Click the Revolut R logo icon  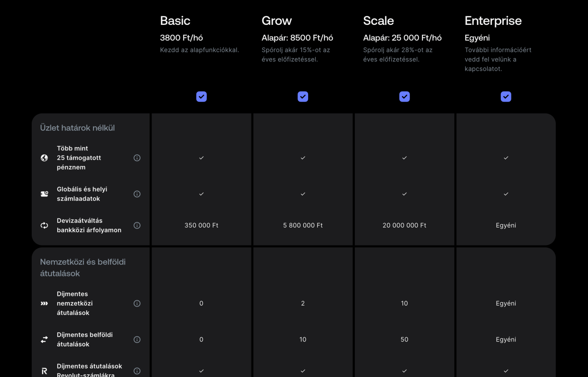click(44, 371)
